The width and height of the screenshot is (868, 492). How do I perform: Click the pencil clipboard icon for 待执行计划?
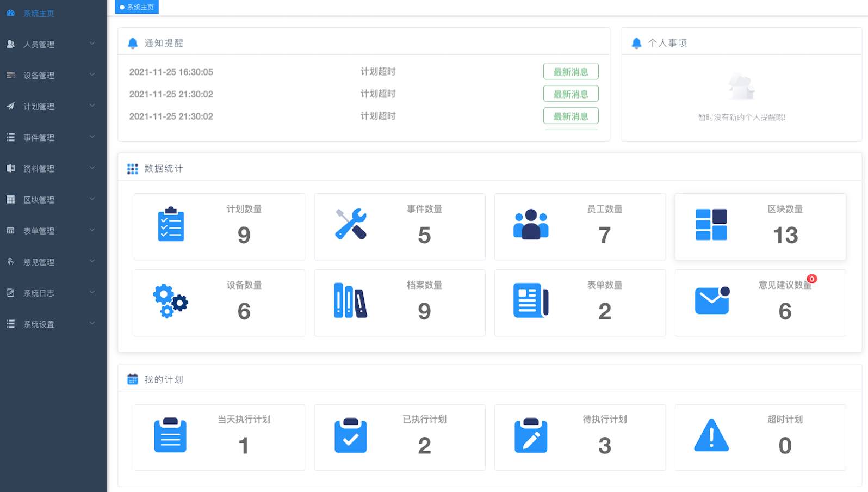coord(531,435)
